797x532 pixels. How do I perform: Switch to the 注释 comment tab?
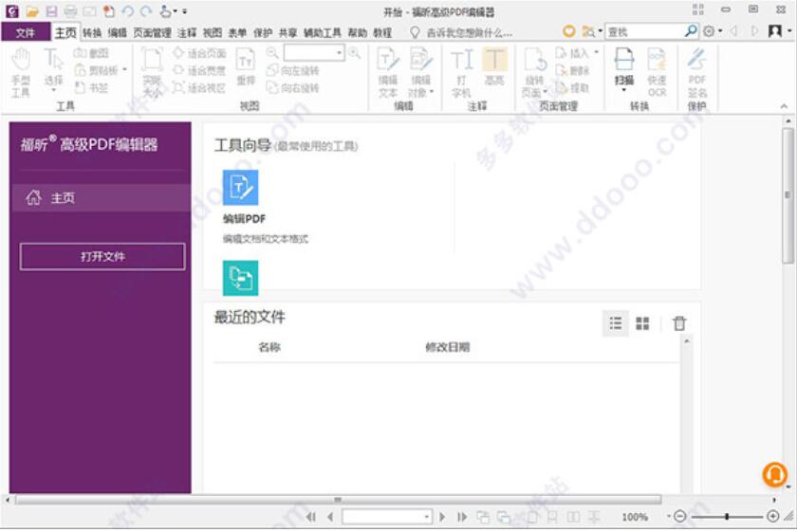click(x=187, y=33)
